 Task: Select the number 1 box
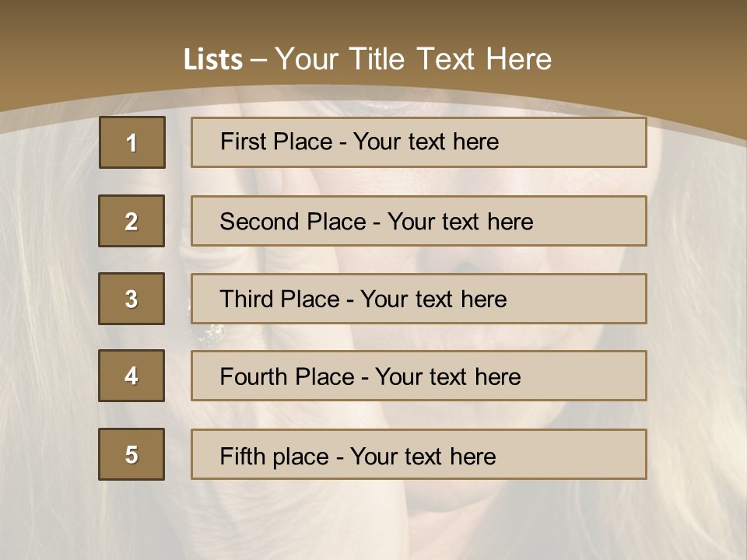[132, 142]
